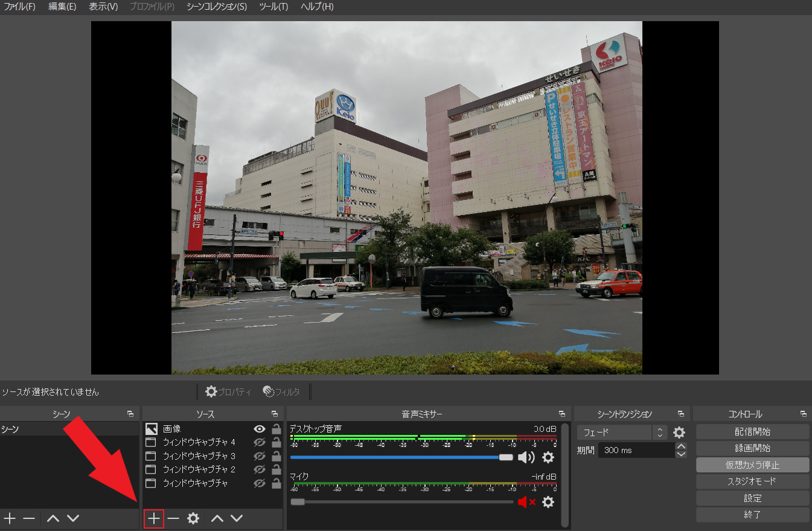Show last ウィンドウキャプチャ via eye icon

point(260,483)
